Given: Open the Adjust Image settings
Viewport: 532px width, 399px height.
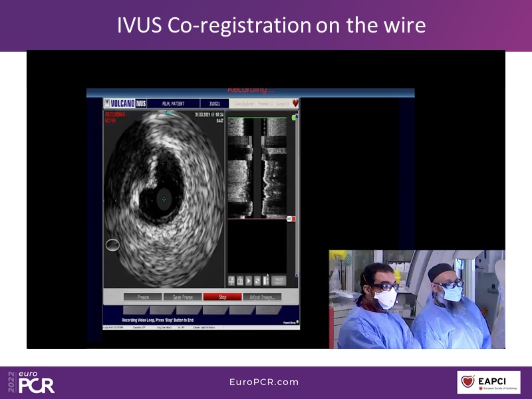Looking at the screenshot, I should click(x=262, y=297).
